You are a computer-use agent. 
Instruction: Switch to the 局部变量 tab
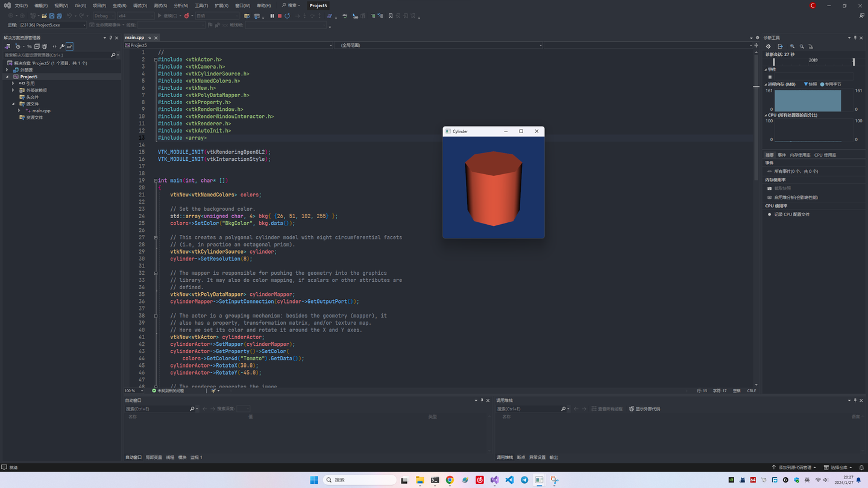[154, 457]
